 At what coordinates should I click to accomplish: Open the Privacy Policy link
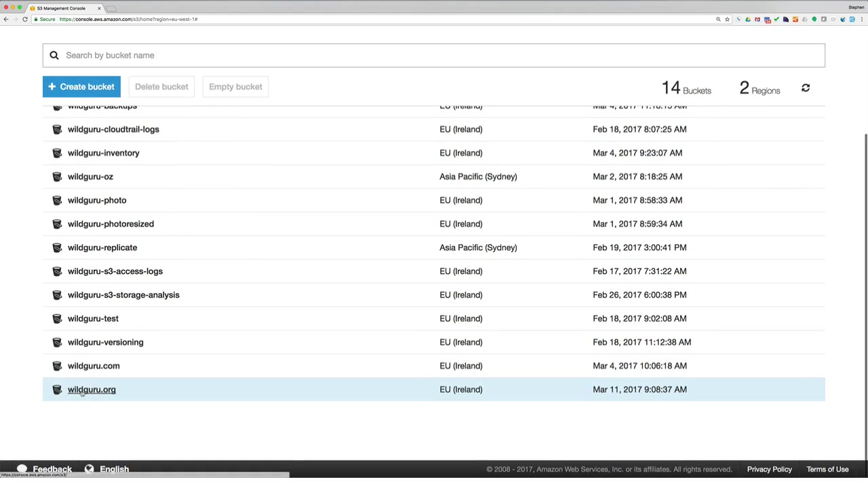coord(770,469)
